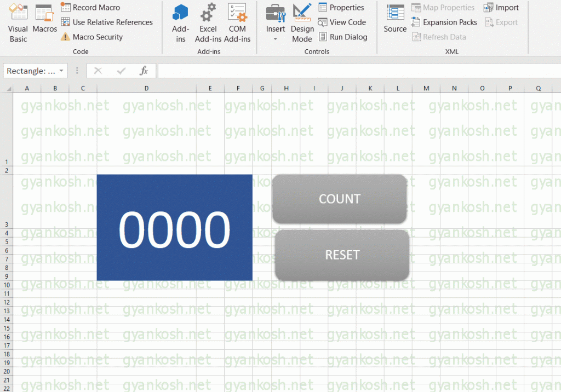Click the Insert controls icon
Screen dimensions: 561x392
tap(276, 16)
